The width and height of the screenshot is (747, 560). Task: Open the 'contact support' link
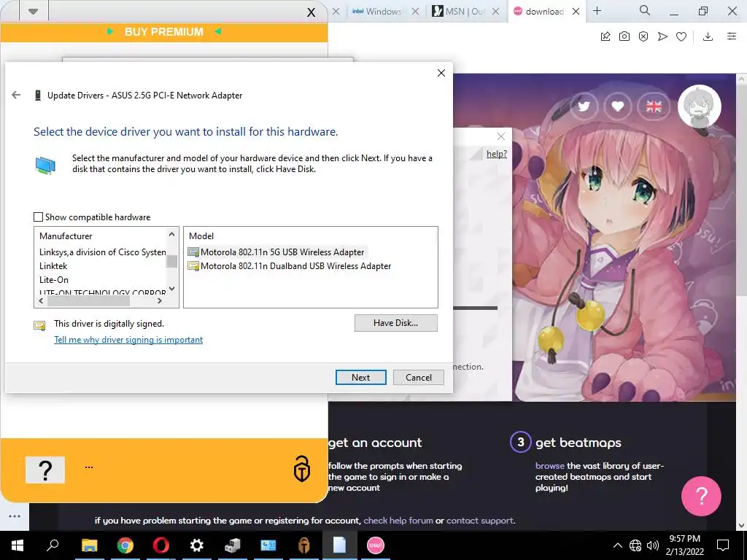[x=480, y=521]
